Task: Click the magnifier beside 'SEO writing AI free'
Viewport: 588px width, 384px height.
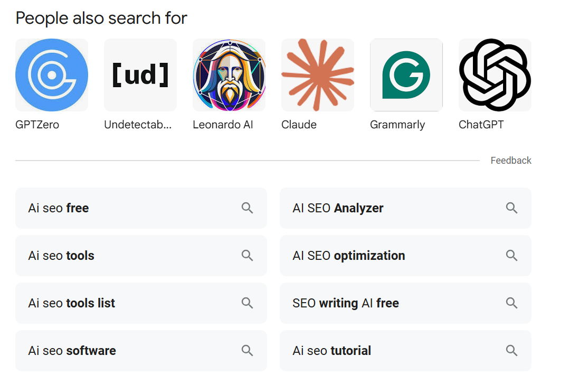Action: pos(511,303)
